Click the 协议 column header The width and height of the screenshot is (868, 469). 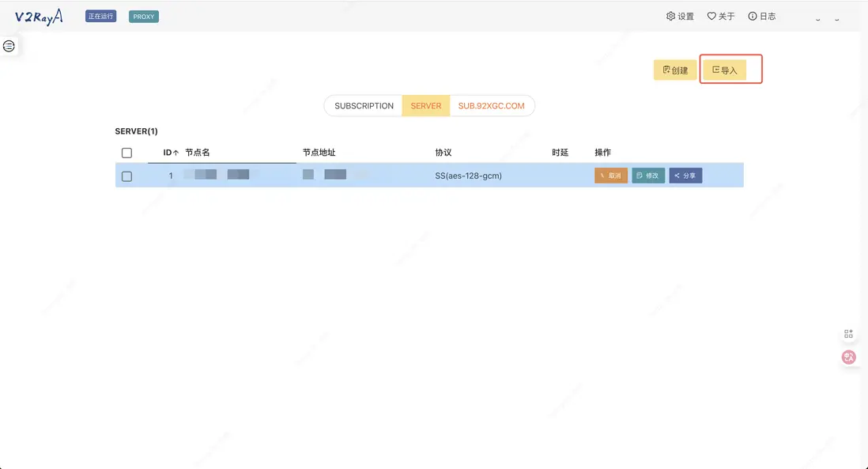[x=443, y=153]
